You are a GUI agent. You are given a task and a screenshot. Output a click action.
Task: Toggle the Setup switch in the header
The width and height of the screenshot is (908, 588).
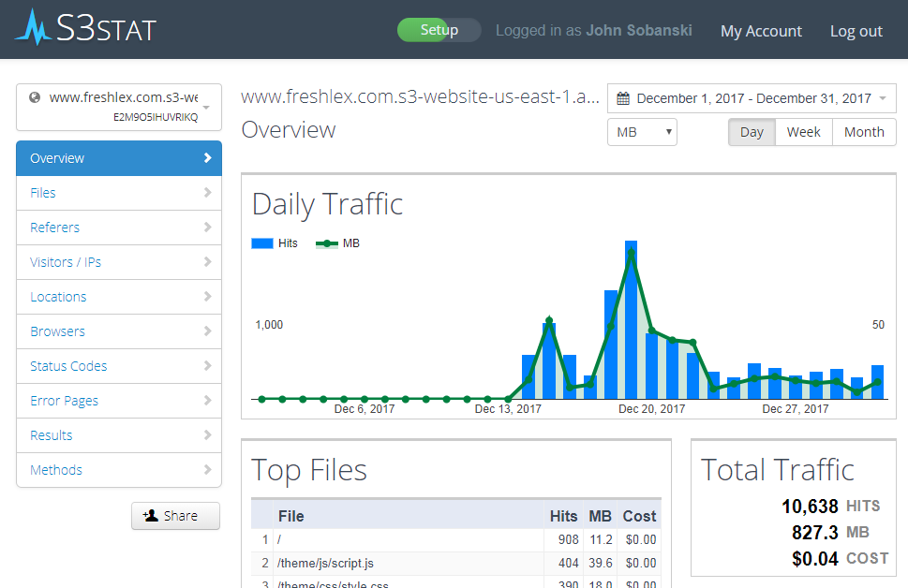(439, 30)
